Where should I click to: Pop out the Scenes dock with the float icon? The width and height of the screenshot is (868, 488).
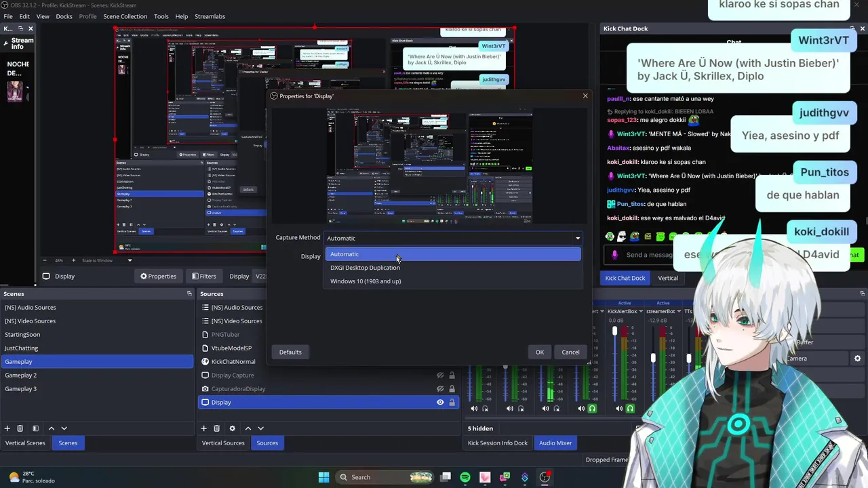(x=189, y=293)
